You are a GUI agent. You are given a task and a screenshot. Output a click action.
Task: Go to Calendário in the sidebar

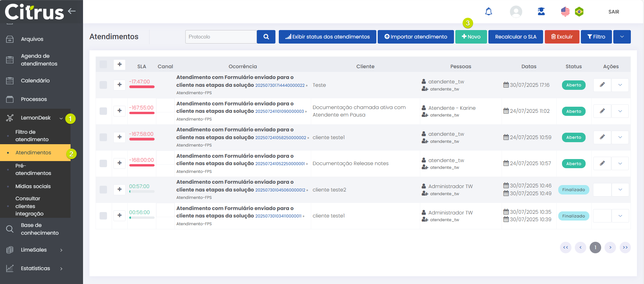tap(35, 81)
